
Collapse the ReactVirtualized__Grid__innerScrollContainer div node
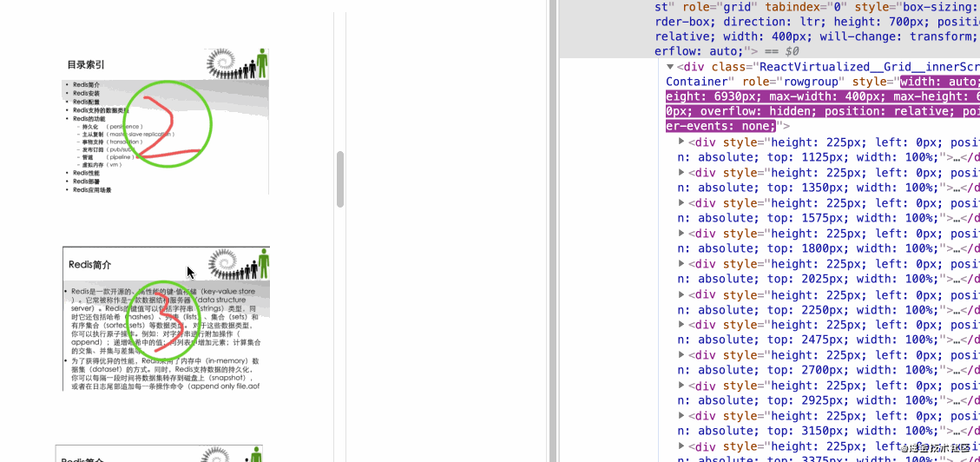click(670, 67)
